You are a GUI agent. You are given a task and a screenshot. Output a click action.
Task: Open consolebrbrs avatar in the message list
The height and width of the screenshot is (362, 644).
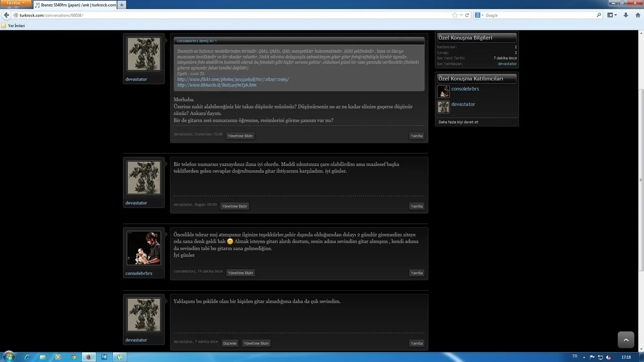click(143, 248)
